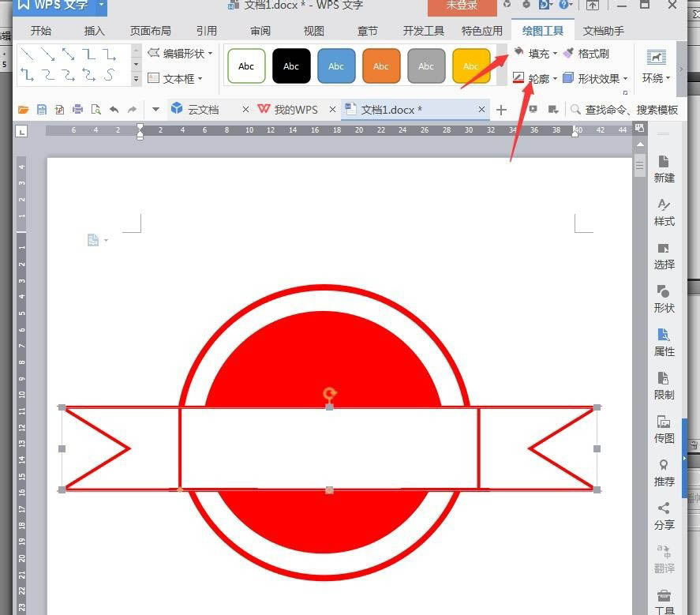Image resolution: width=700 pixels, height=615 pixels.
Task: Select the straight line shape
Action: point(28,54)
